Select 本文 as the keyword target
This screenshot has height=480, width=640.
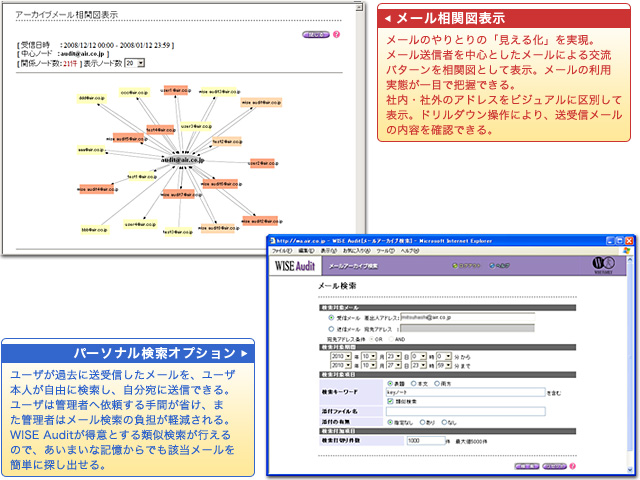pos(413,383)
